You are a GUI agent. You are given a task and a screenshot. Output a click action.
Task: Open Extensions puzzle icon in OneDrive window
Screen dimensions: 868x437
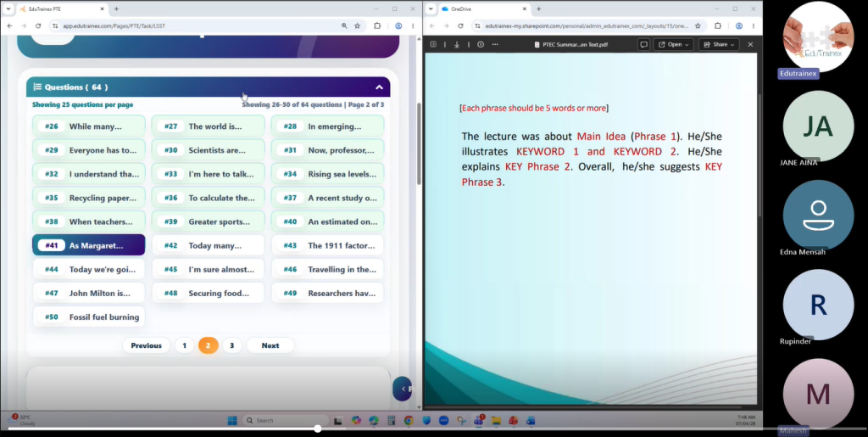pyautogui.click(x=718, y=26)
